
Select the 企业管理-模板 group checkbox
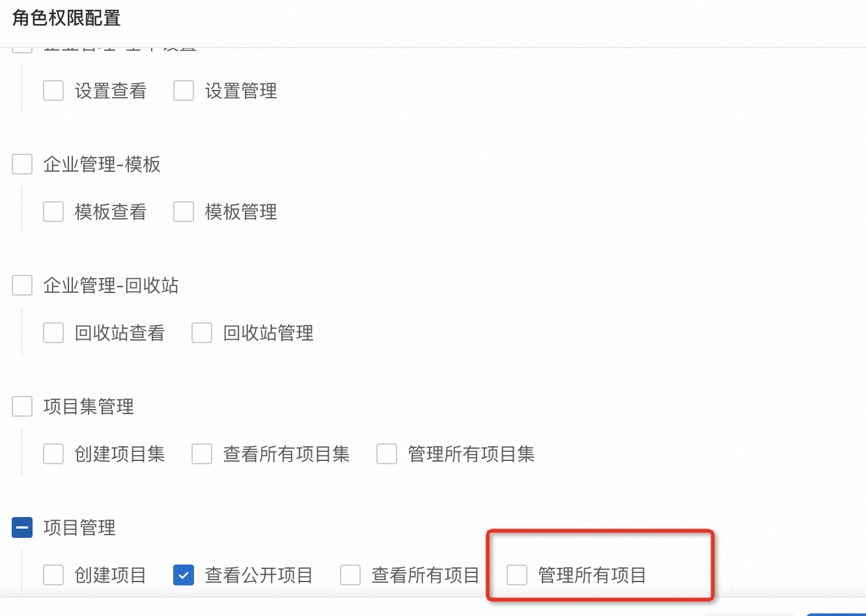tap(22, 164)
